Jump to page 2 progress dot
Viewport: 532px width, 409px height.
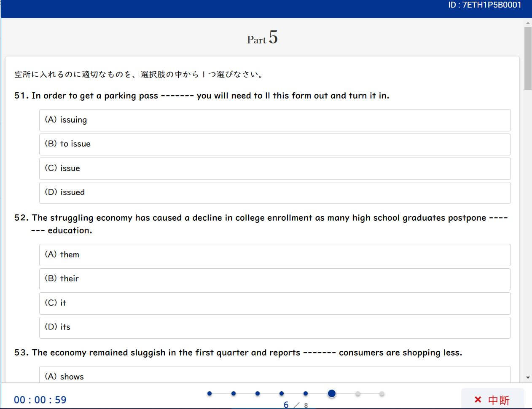234,393
